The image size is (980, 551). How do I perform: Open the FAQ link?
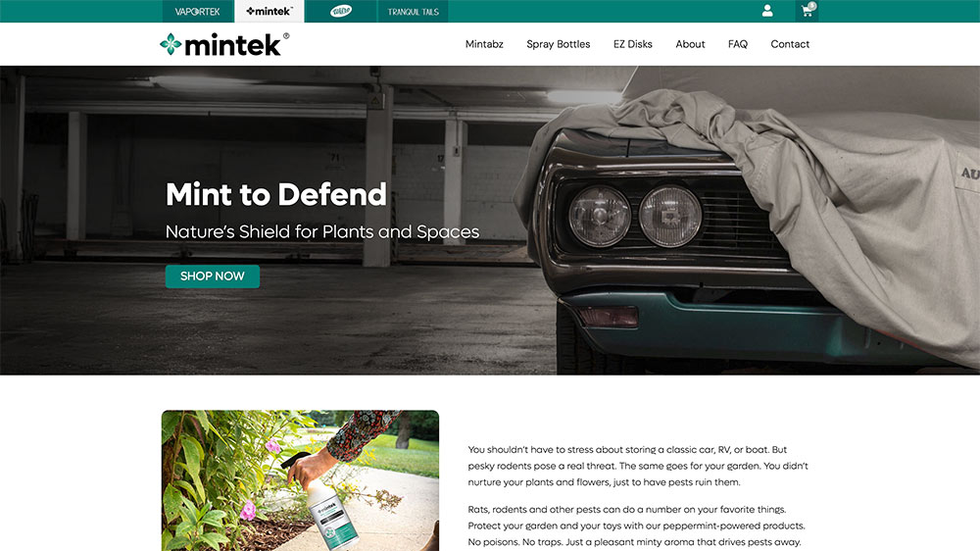(x=738, y=44)
